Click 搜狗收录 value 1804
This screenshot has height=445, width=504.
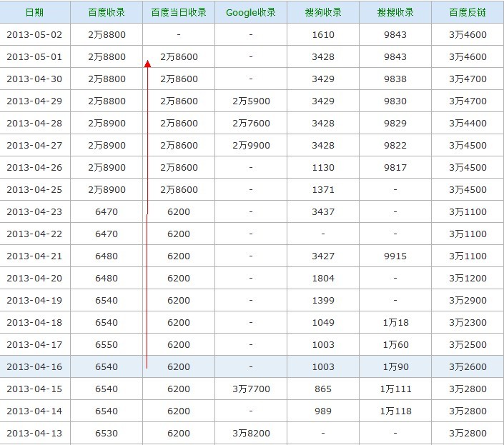tap(323, 278)
